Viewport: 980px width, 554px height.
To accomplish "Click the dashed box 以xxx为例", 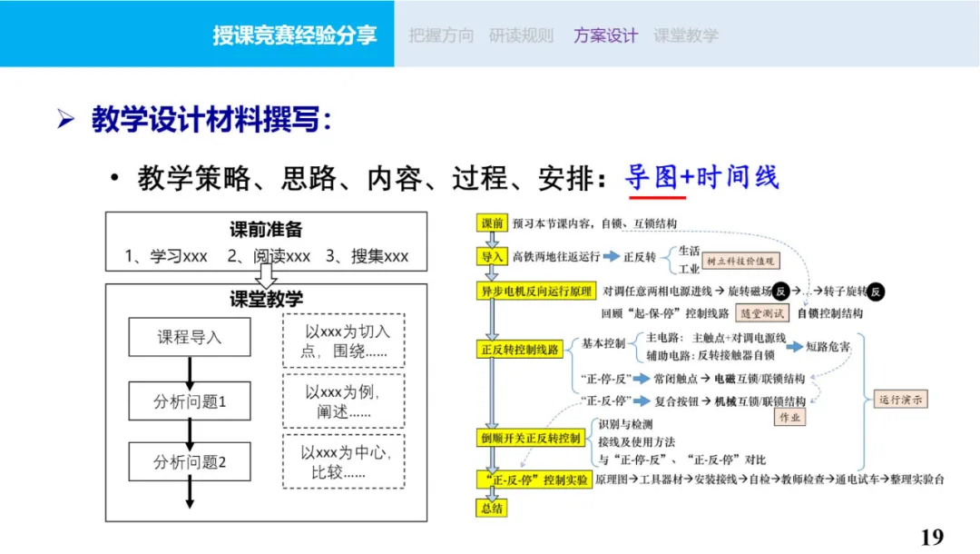I will coord(344,401).
